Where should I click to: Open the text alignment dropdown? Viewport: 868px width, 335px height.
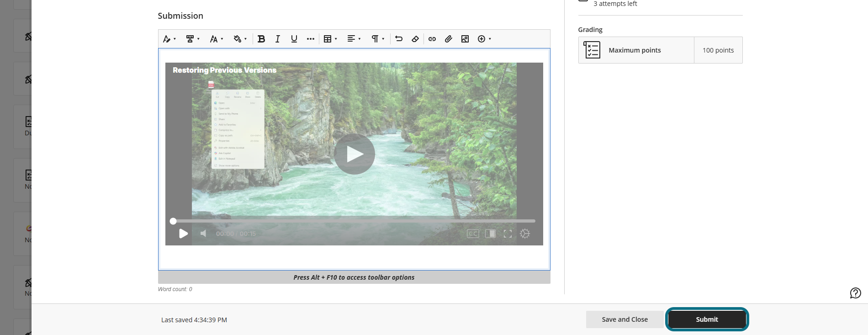point(354,39)
